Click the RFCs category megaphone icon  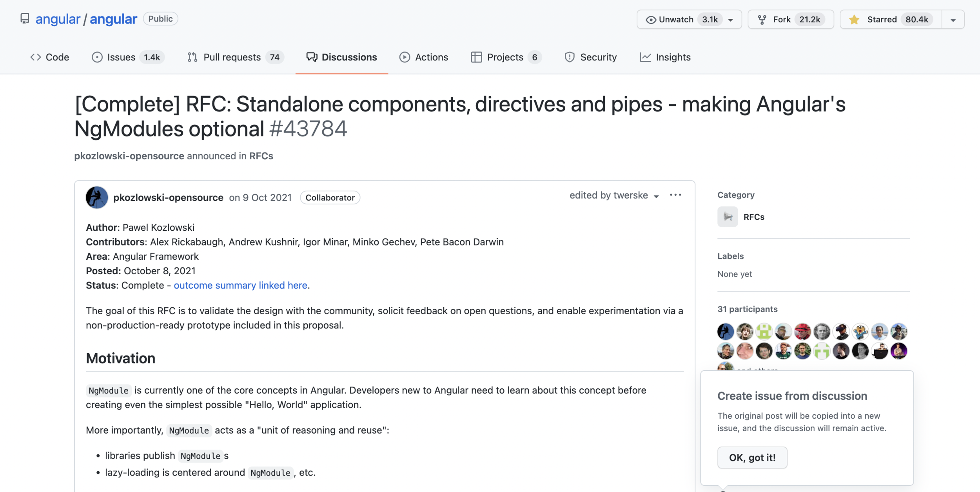coord(728,217)
